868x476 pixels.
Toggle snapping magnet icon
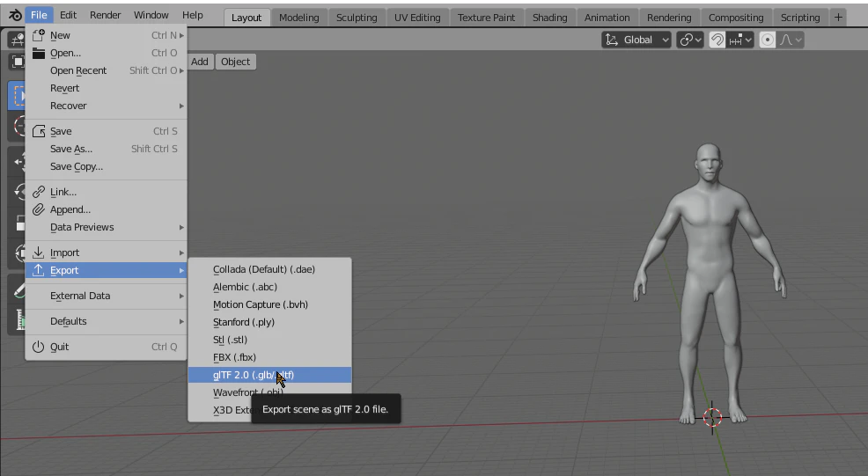pyautogui.click(x=717, y=40)
